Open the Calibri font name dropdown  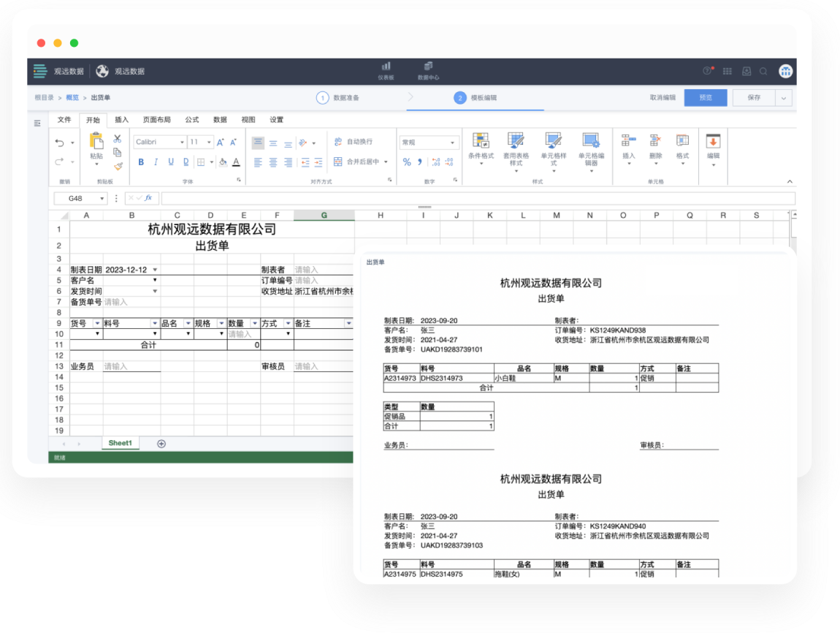tap(160, 142)
